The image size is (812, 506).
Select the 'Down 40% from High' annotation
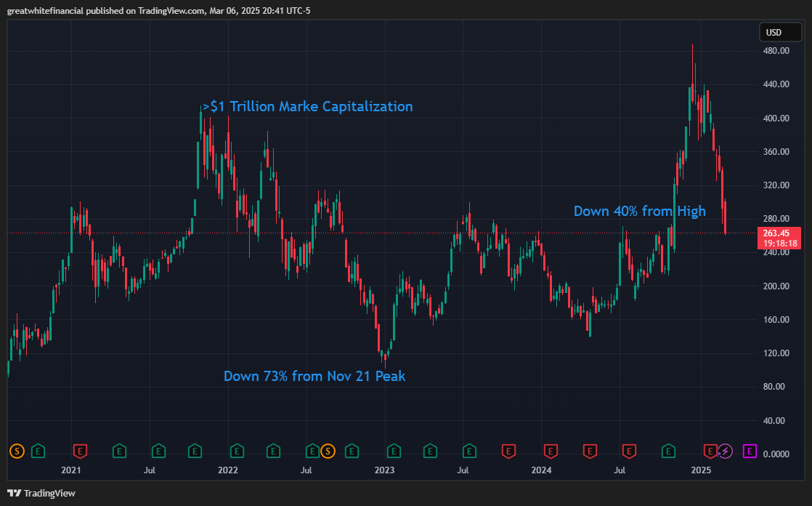[640, 211]
